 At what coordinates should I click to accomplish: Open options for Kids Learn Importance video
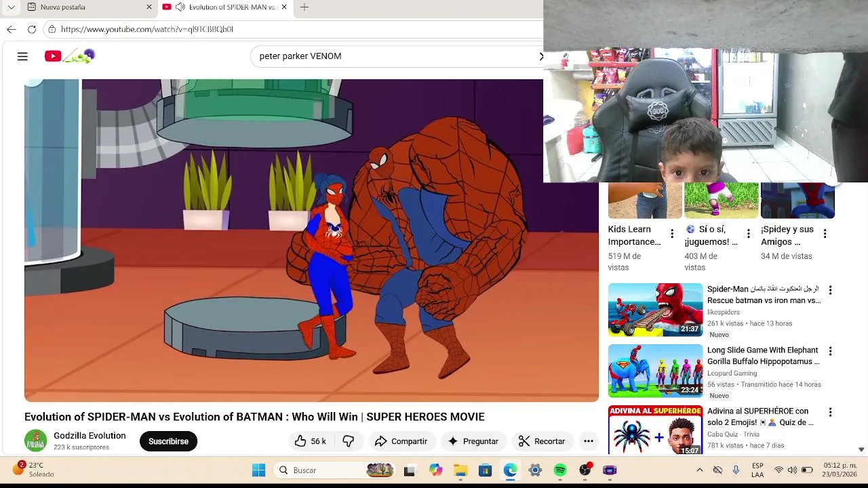(672, 234)
